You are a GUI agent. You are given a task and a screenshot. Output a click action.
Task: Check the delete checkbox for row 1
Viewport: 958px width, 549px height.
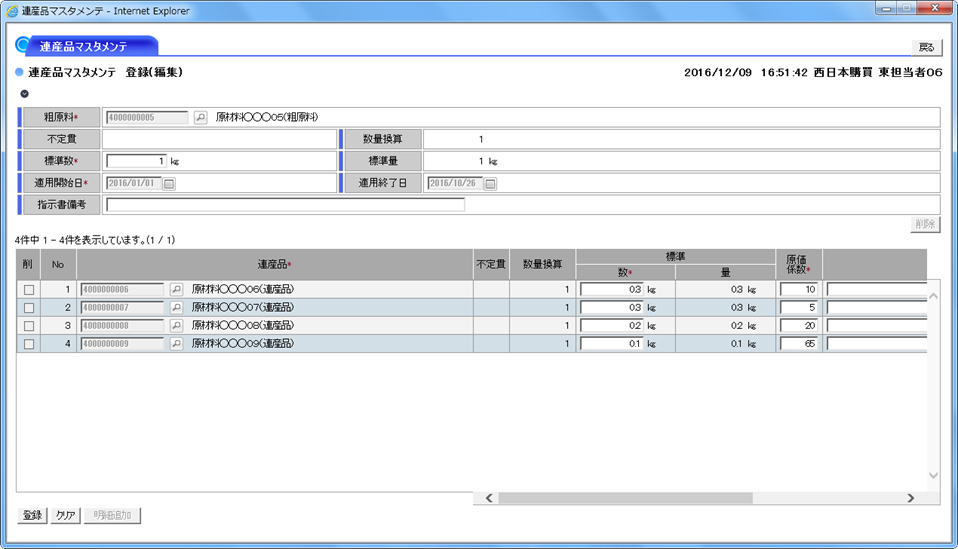pyautogui.click(x=29, y=290)
